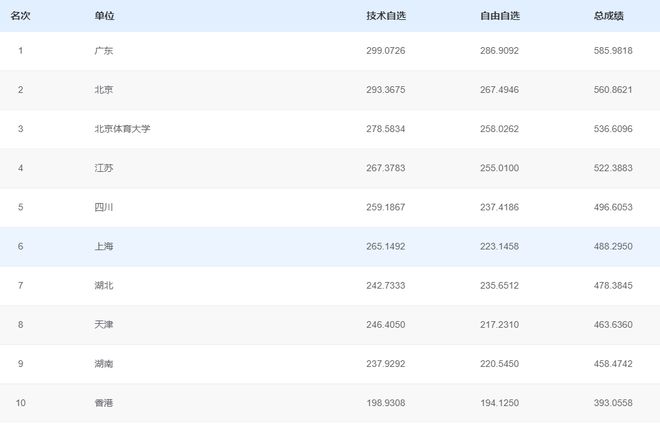The width and height of the screenshot is (660, 424).
Task: Click the 湖北 team name
Action: click(103, 286)
